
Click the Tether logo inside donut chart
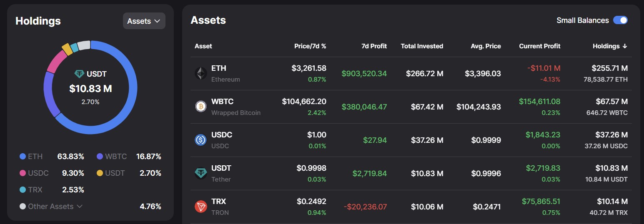tap(79, 74)
